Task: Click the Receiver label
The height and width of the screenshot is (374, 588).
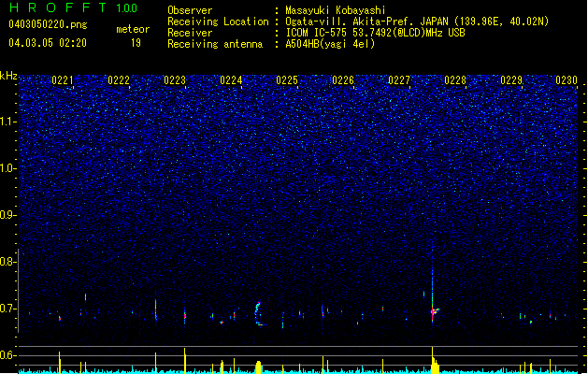Action: [190, 33]
